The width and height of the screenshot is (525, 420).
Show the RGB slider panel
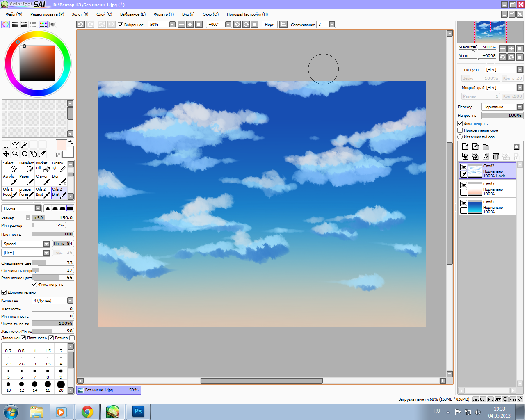(15, 25)
